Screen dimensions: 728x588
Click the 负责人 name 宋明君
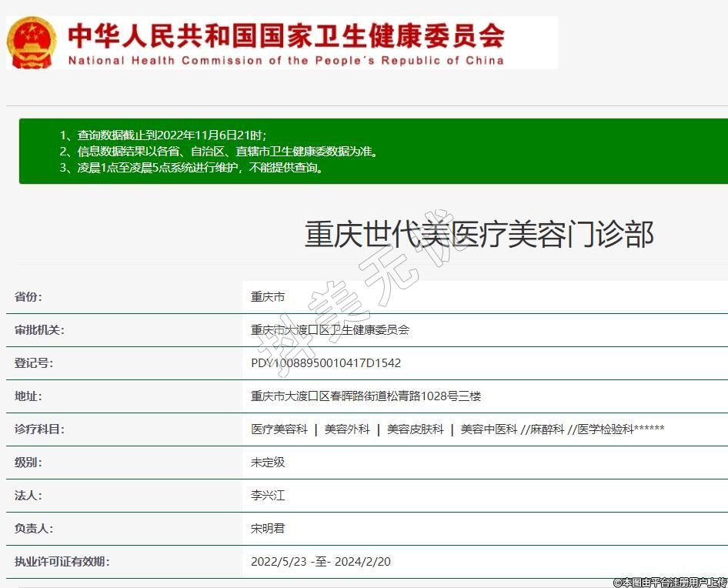click(268, 529)
